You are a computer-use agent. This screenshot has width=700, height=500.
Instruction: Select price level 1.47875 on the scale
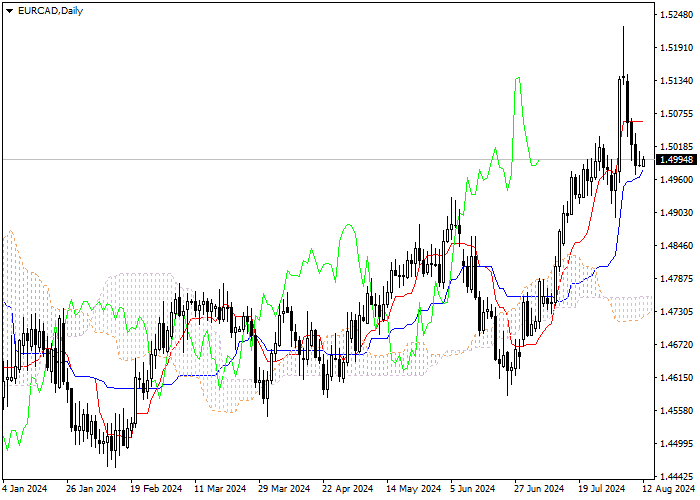(676, 279)
